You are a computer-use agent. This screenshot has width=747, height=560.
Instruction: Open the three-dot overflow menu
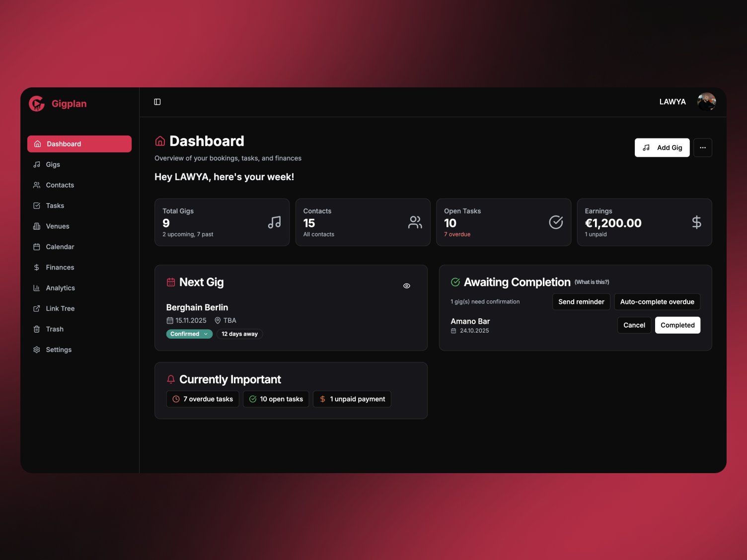703,147
